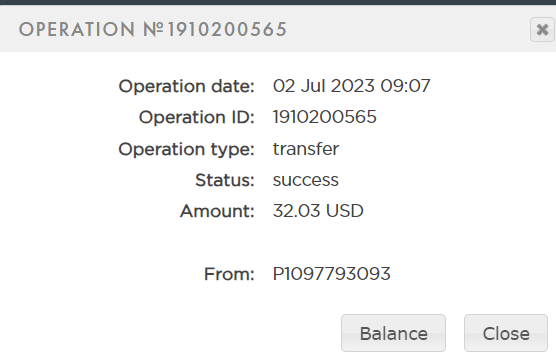
Task: Select the time 09:07
Action: tap(405, 86)
